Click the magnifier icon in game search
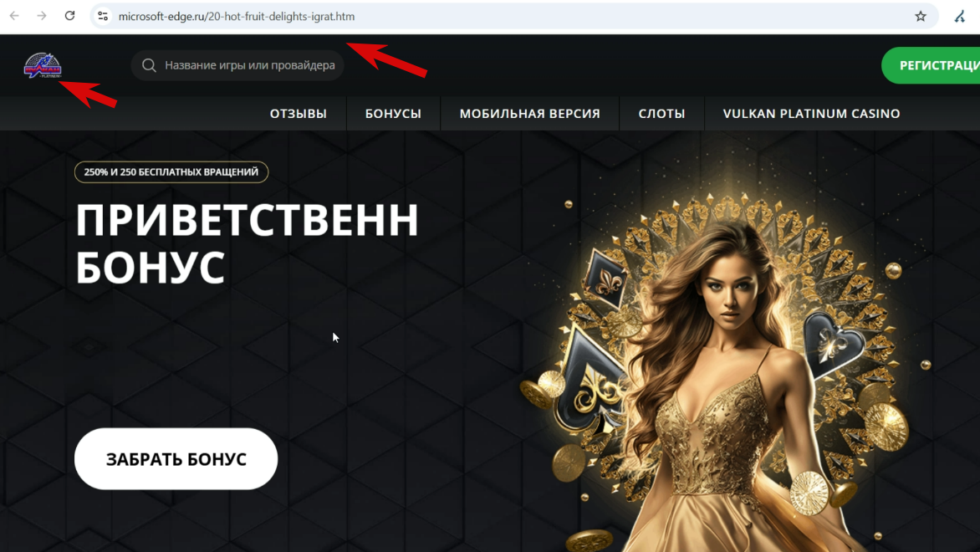Viewport: 980px width, 552px height. click(149, 65)
